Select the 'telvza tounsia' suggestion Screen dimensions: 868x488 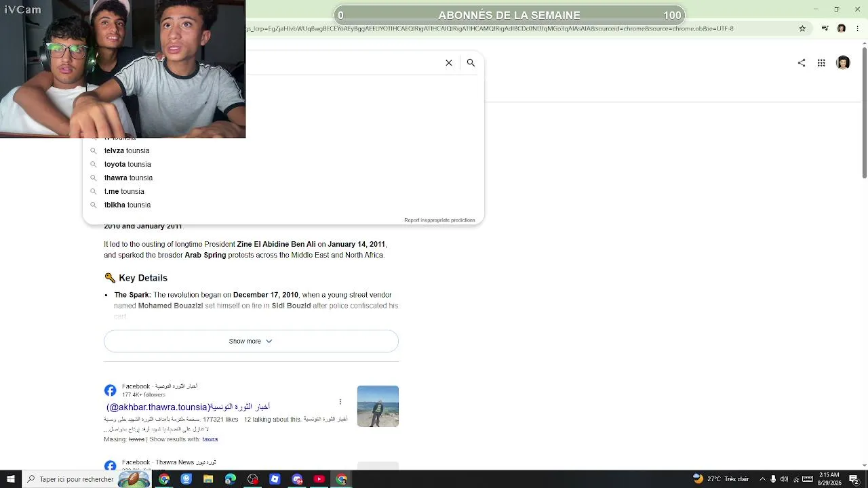pyautogui.click(x=283, y=150)
